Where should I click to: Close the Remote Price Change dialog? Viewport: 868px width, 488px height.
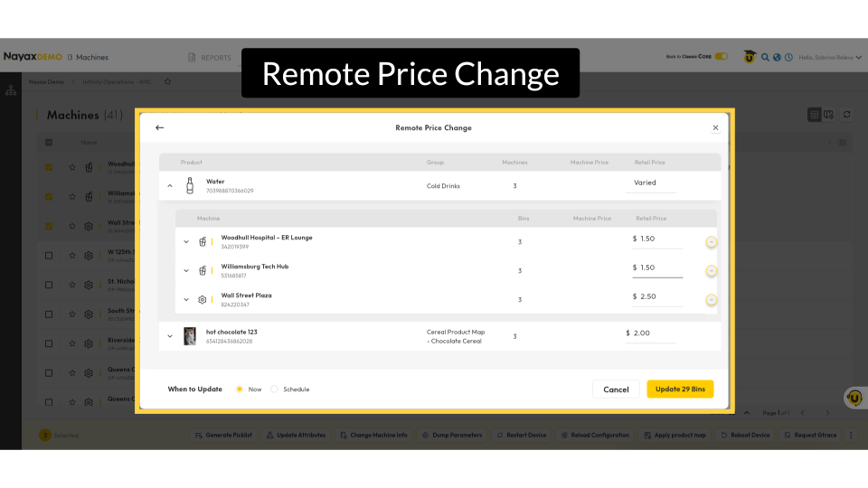[715, 127]
